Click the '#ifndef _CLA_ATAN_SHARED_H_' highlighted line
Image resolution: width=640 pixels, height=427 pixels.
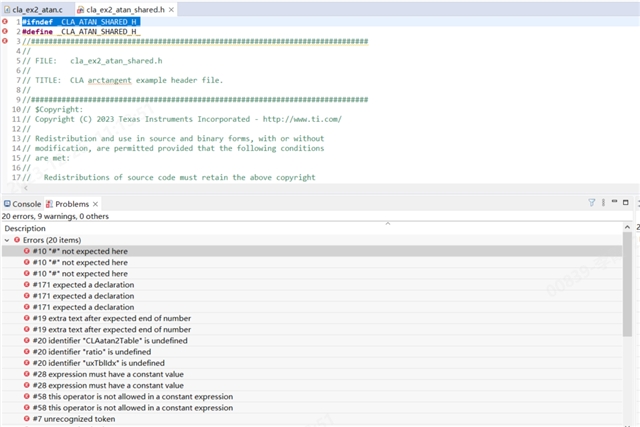(x=81, y=22)
